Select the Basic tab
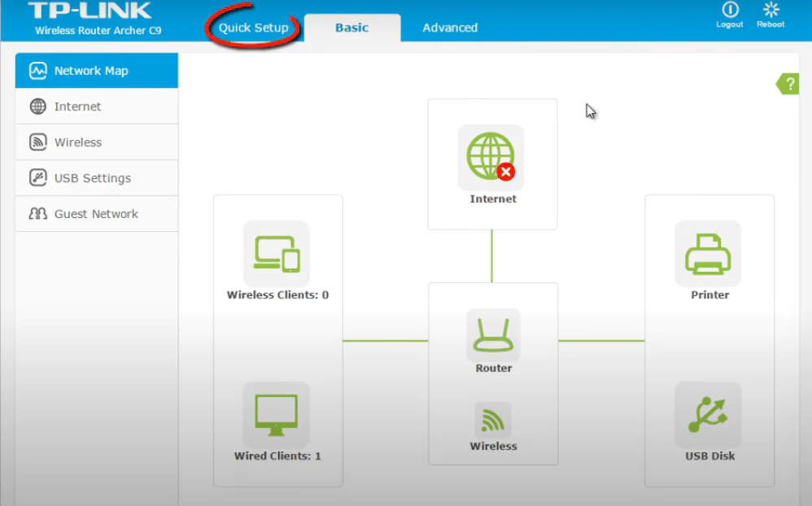This screenshot has width=812, height=506. coord(351,27)
